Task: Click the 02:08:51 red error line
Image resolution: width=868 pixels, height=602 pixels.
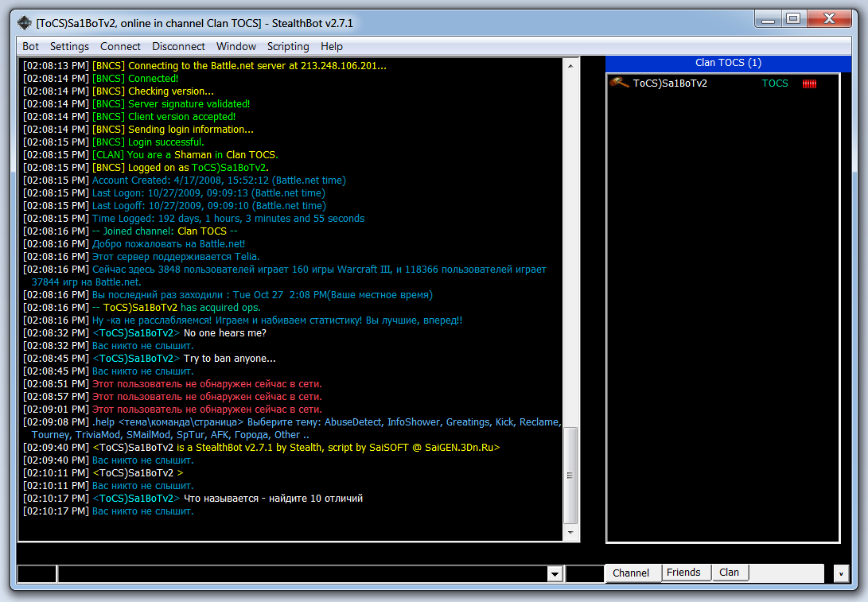Action: point(173,384)
